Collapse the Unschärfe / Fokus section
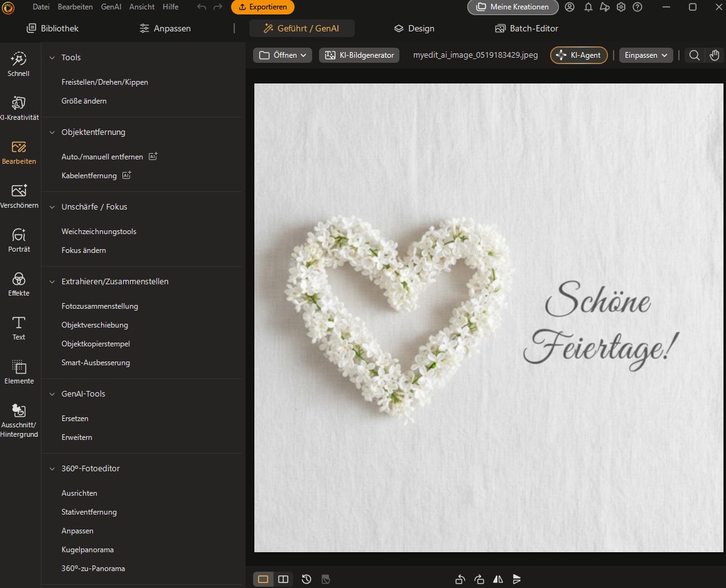 [x=52, y=207]
